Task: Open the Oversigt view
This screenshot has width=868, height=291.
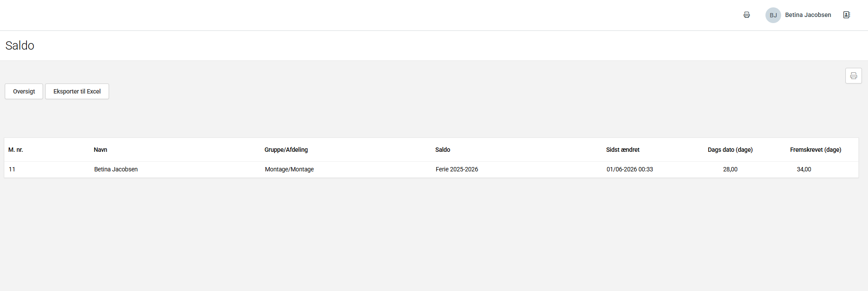Action: point(24,91)
